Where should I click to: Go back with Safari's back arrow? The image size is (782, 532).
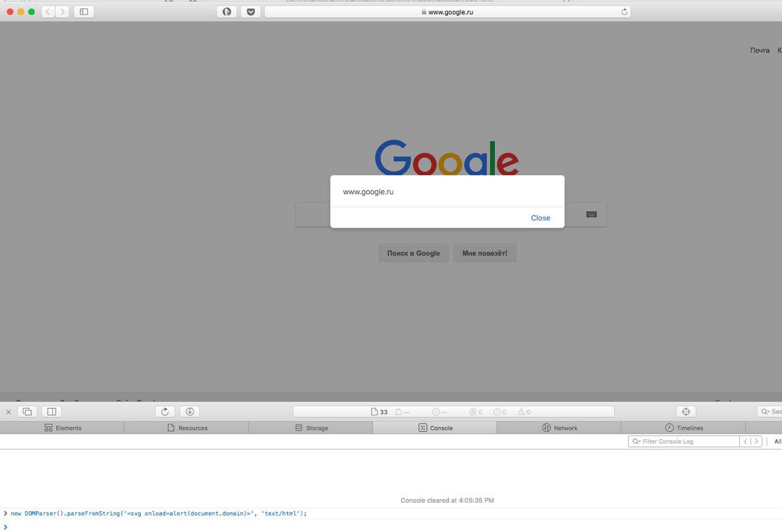48,12
